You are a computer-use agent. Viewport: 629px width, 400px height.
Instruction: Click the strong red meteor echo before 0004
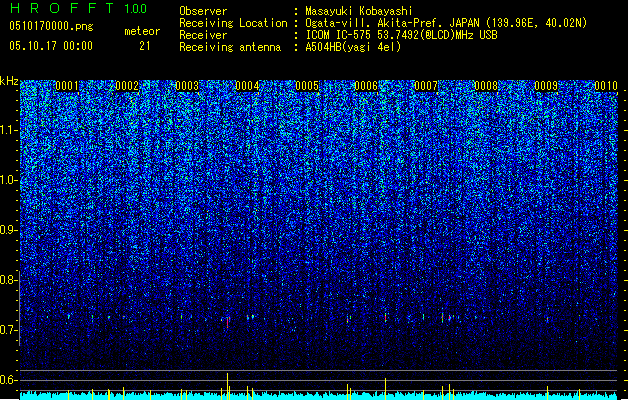tap(227, 323)
